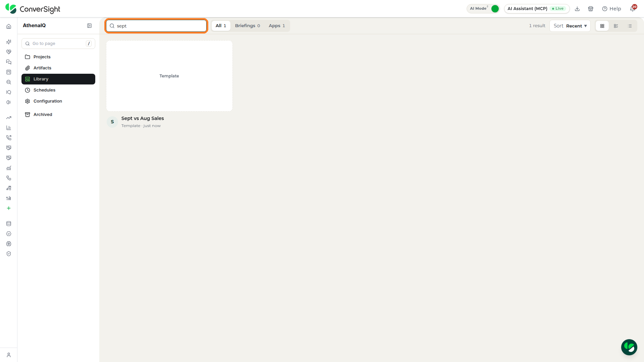Open Projects in the AthenaIQ menu

coord(58,57)
